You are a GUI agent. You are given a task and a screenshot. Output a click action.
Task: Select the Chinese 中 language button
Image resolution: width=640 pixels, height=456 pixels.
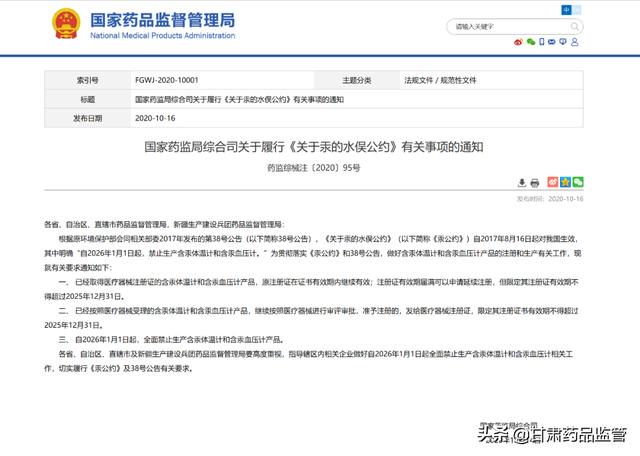pyautogui.click(x=566, y=10)
